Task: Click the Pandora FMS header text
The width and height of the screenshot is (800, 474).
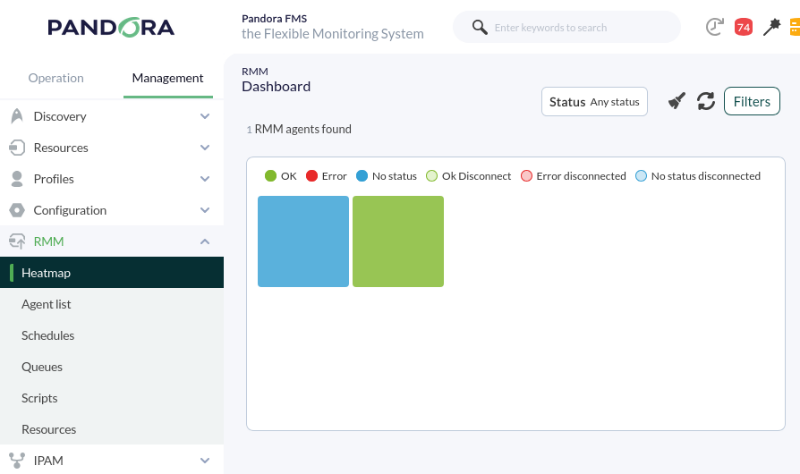Action: [274, 18]
